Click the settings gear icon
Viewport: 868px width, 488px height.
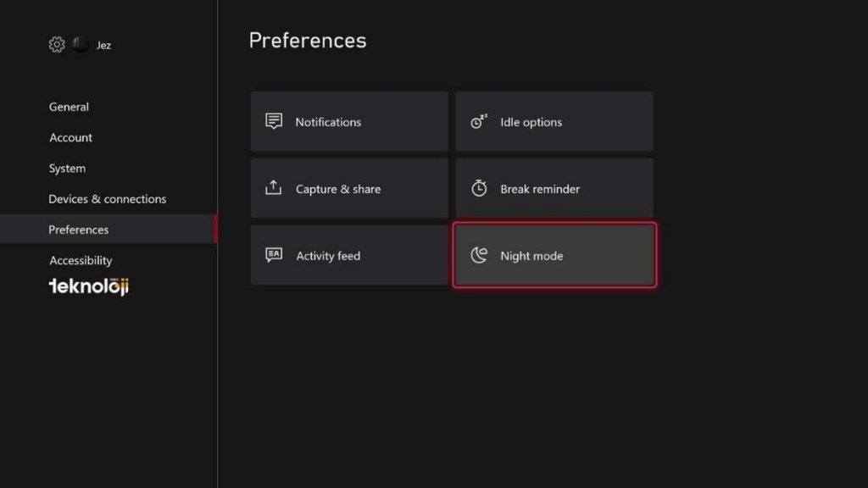(x=57, y=44)
